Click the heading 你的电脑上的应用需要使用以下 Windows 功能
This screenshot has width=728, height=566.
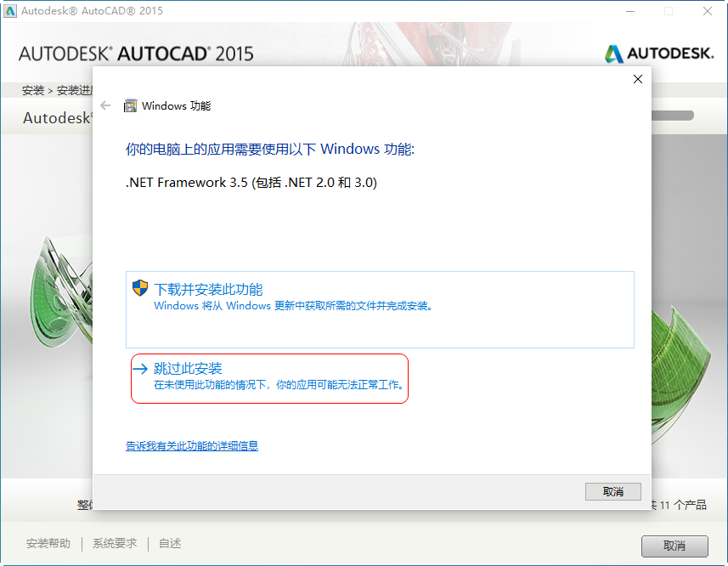click(270, 149)
